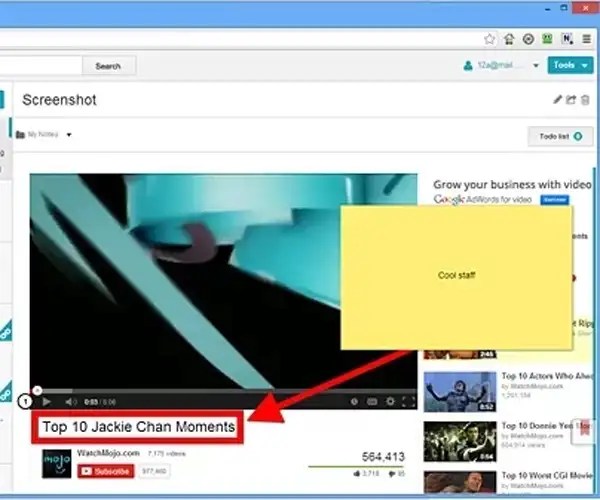The height and width of the screenshot is (500, 600).
Task: Click the 564,413 view count
Action: click(x=383, y=457)
